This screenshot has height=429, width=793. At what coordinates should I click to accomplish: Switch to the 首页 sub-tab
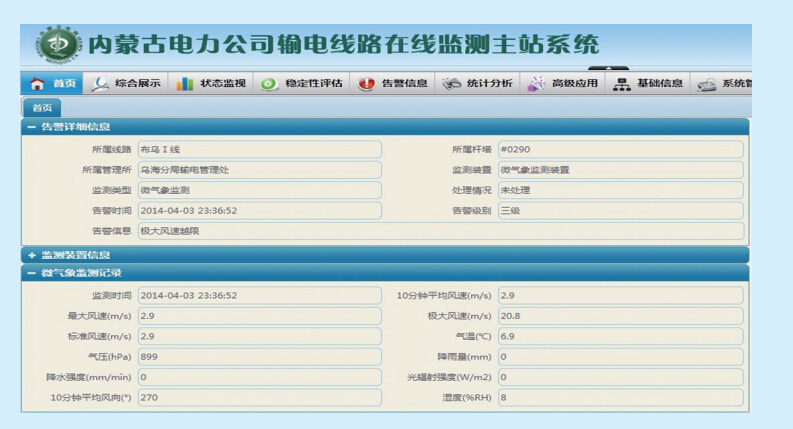(x=42, y=107)
